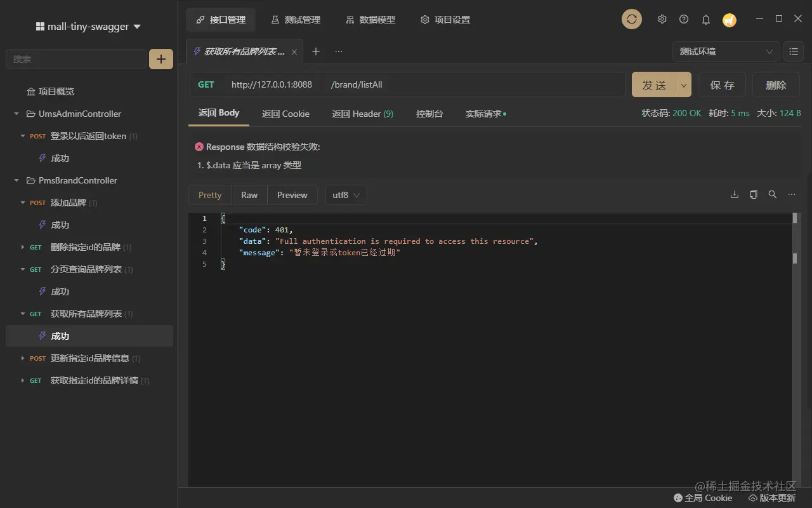
Task: Open the mall-tiny-swagger project dropdown
Action: (x=88, y=27)
